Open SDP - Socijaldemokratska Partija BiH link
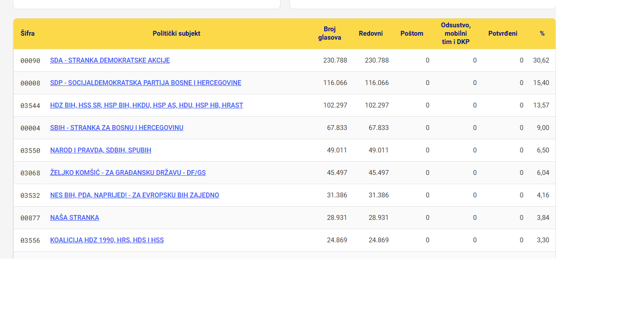 pos(146,83)
